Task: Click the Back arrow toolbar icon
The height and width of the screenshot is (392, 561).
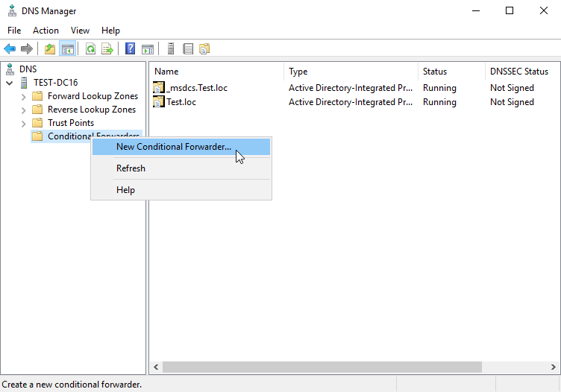Action: [10, 48]
